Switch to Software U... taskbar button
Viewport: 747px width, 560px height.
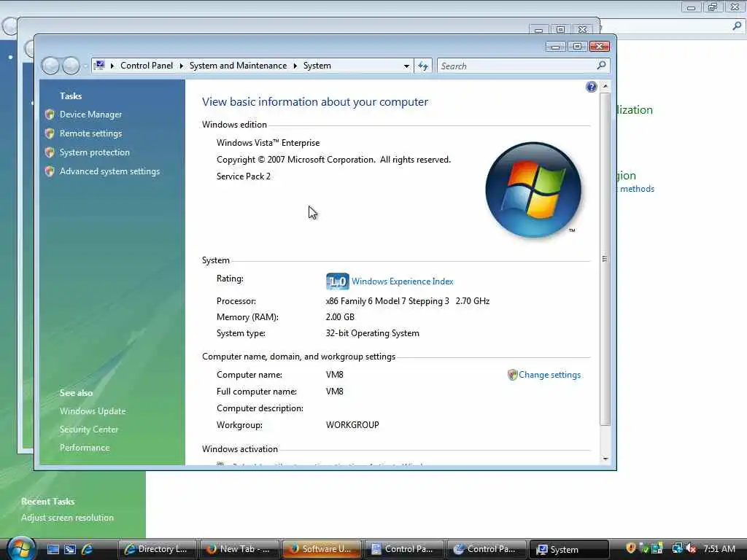pos(322,549)
